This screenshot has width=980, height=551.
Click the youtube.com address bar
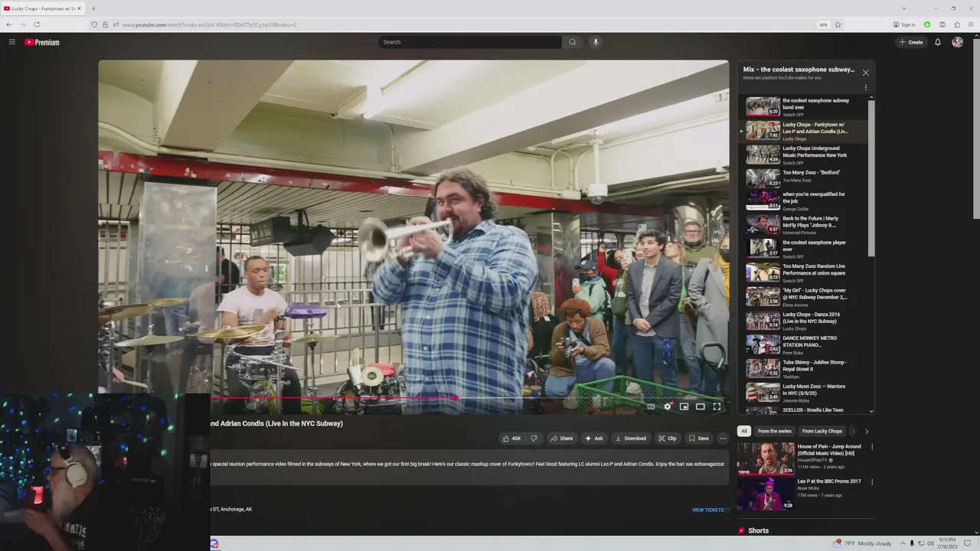tap(459, 24)
